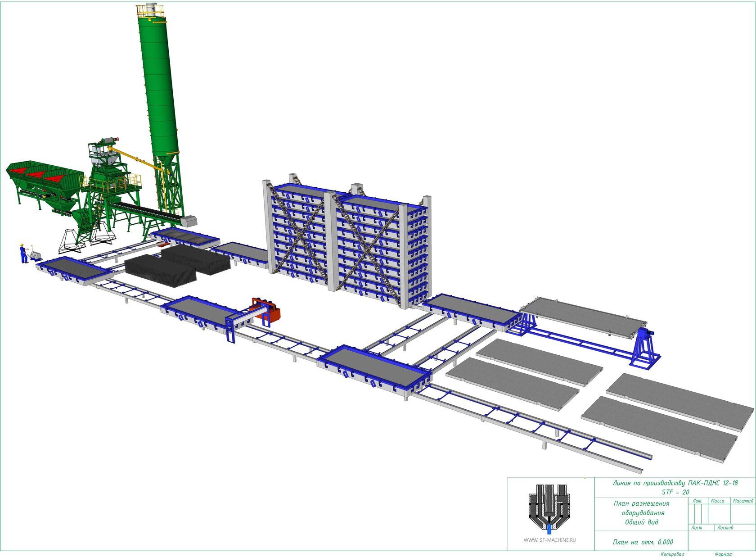Open the www.st-machine.ru website link
Image resolution: width=756 pixels, height=557 pixels.
click(549, 540)
